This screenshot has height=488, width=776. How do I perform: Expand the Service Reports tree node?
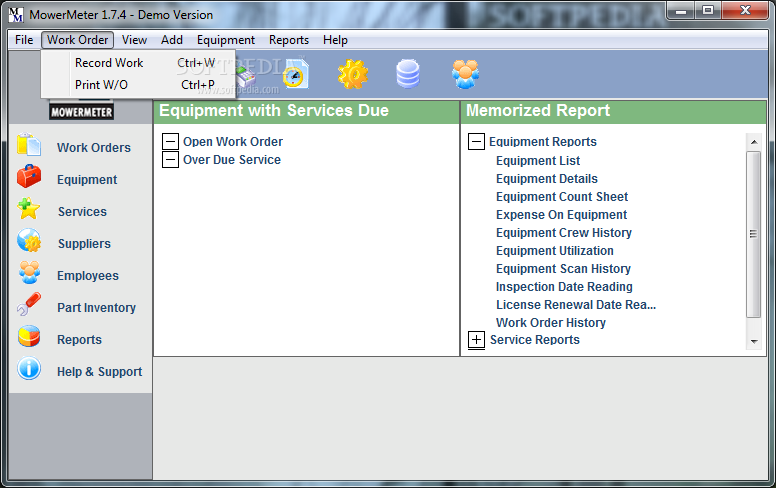(x=477, y=340)
